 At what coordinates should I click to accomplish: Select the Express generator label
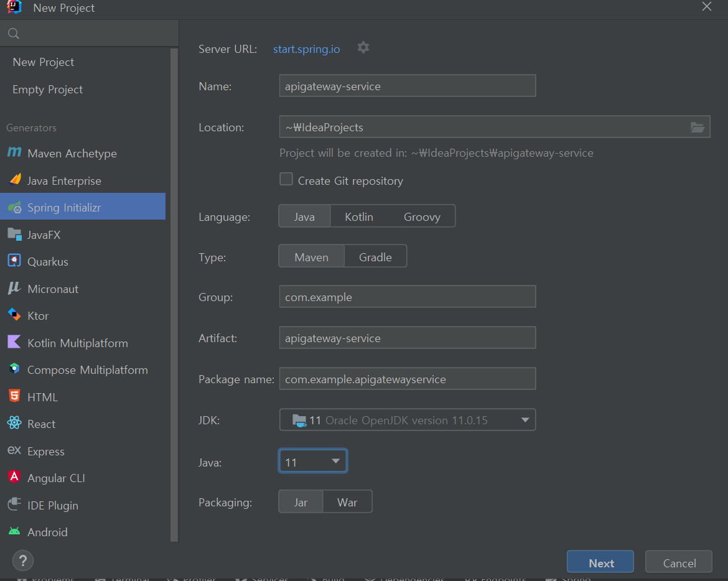(46, 452)
